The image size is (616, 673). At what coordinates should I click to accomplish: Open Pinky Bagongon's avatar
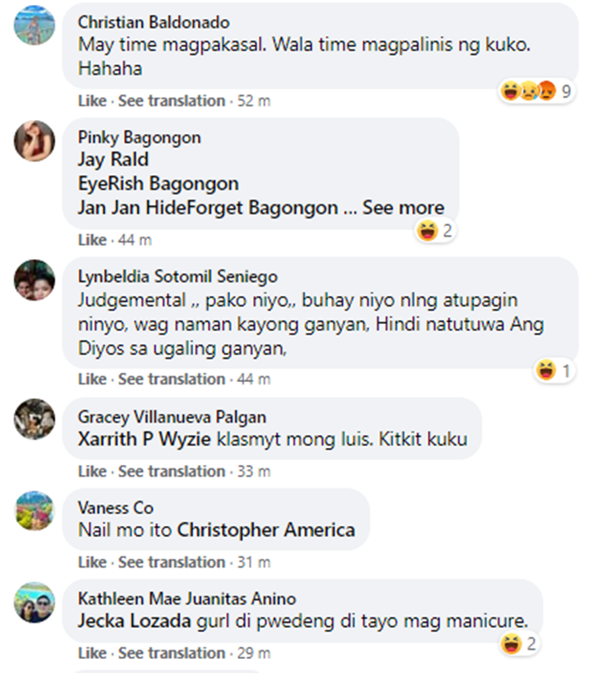[x=34, y=141]
